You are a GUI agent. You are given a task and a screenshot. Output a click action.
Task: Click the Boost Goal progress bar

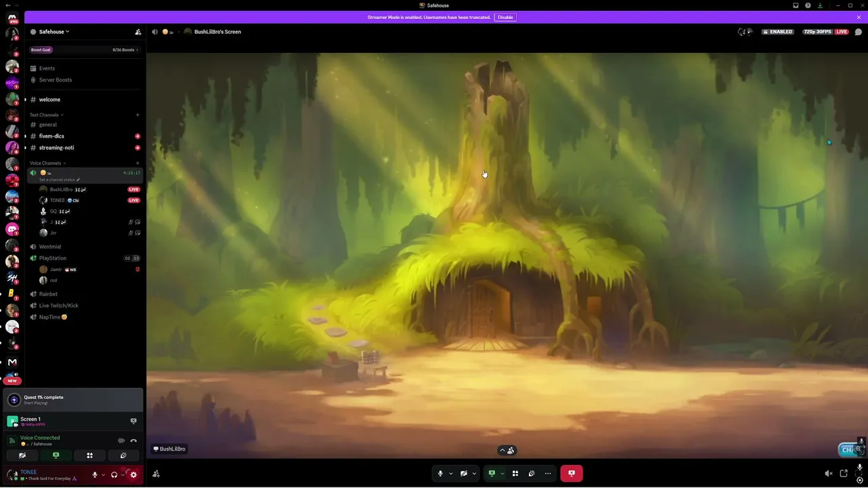(x=85, y=49)
